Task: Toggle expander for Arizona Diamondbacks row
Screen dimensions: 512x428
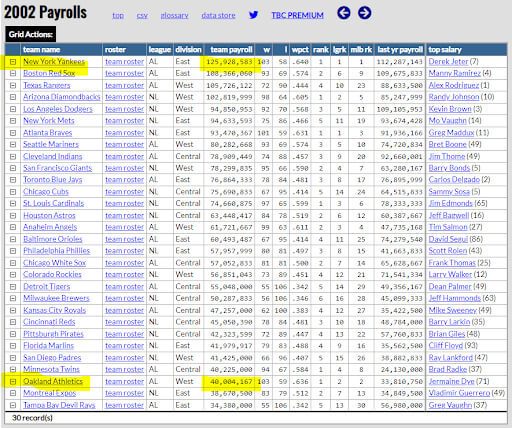Action: pos(13,97)
